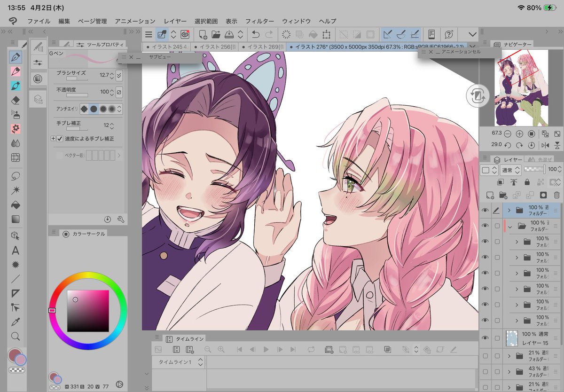Select the Pen tool in left toolbar
The width and height of the screenshot is (564, 392).
click(x=16, y=57)
